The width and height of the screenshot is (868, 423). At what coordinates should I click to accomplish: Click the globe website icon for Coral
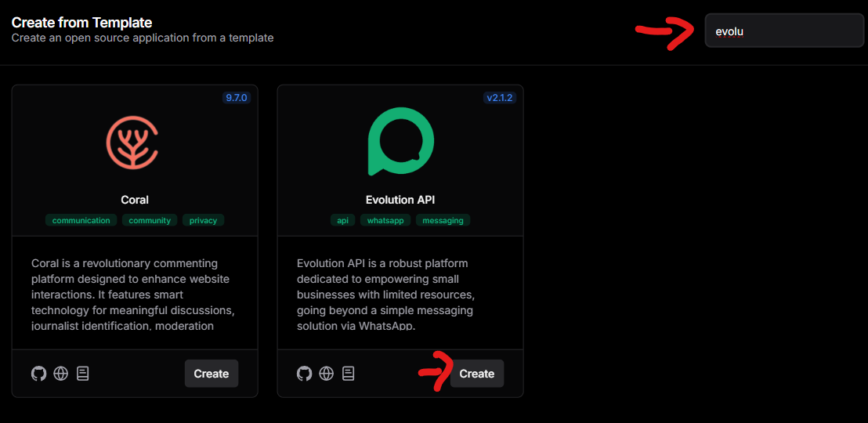pyautogui.click(x=61, y=374)
